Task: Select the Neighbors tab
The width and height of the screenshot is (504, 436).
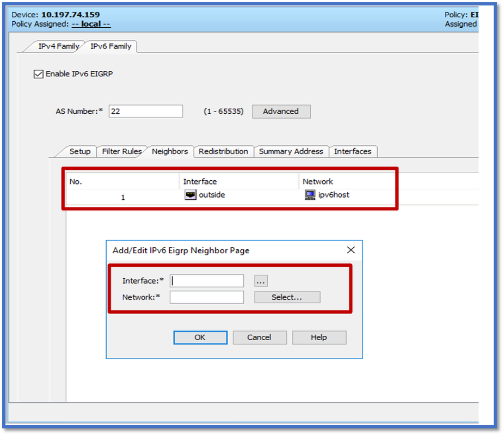Action: (170, 151)
